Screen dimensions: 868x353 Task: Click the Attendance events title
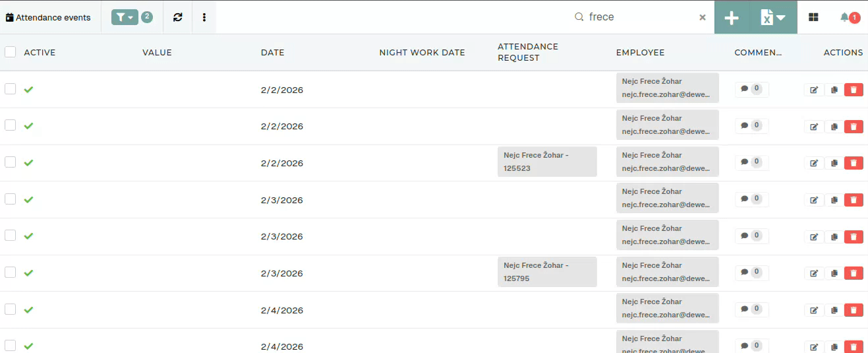click(x=48, y=17)
